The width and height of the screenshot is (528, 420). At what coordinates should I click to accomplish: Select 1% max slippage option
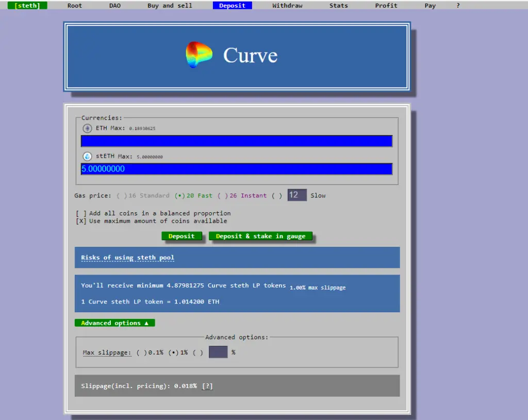point(178,352)
